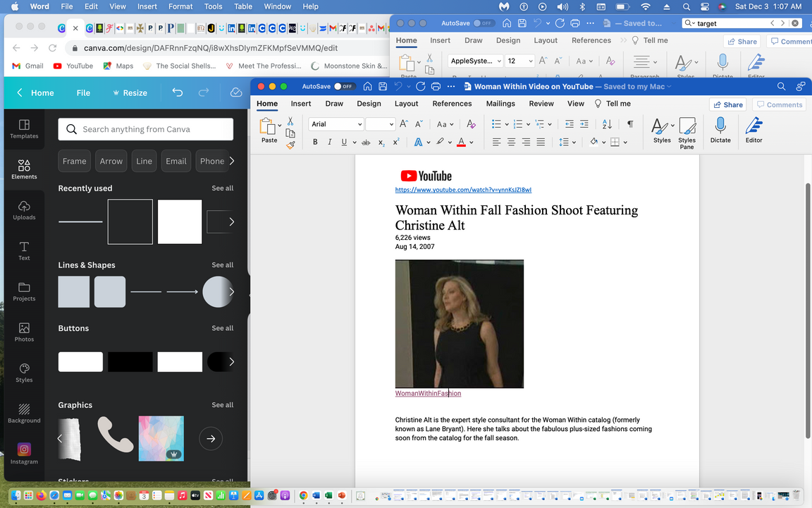Toggle AutoSave in Woman Within document
Viewport: 812px width, 508px height.
(343, 86)
